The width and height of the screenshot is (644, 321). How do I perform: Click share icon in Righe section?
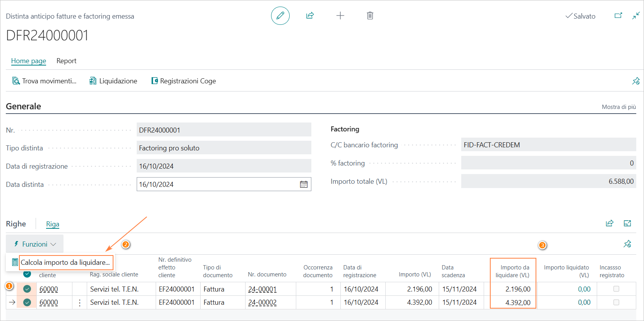pyautogui.click(x=610, y=223)
